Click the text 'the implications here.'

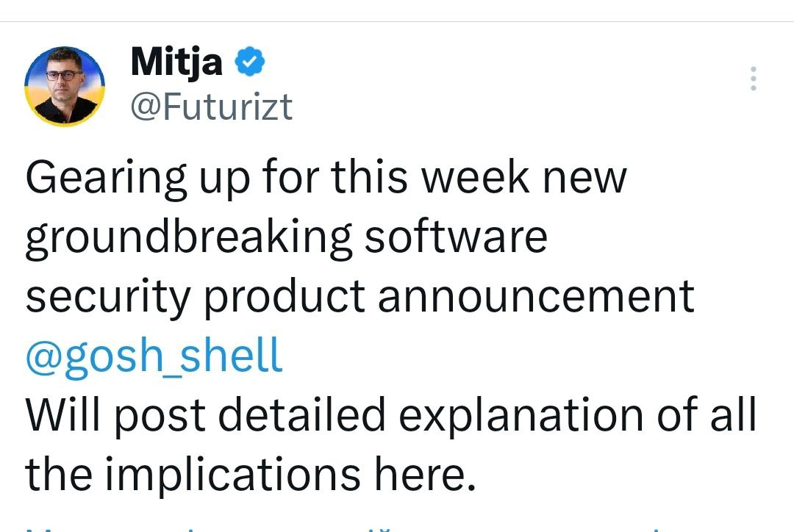pyautogui.click(x=247, y=476)
